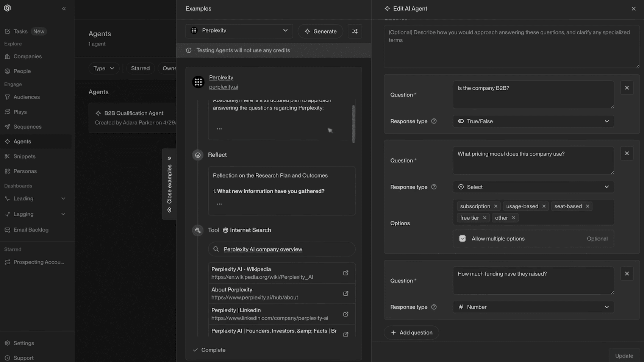Open the True/False response type dropdown
The width and height of the screenshot is (644, 362).
(x=533, y=121)
